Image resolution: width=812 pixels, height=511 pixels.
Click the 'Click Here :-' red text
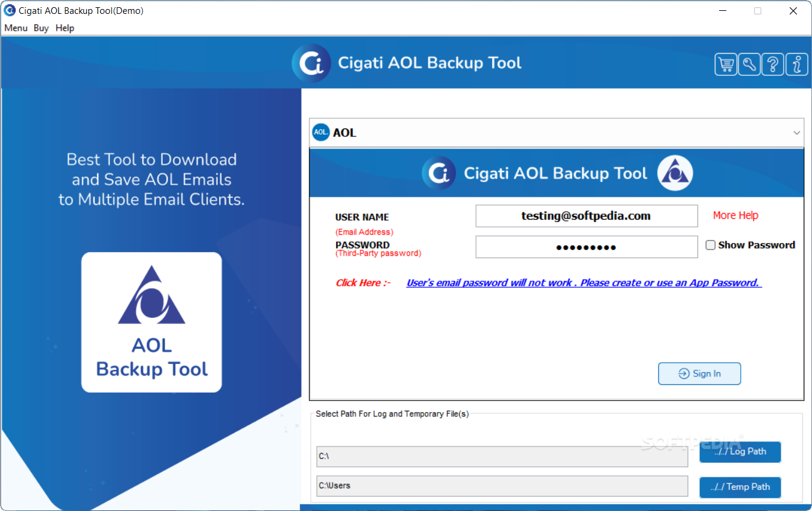coord(363,283)
